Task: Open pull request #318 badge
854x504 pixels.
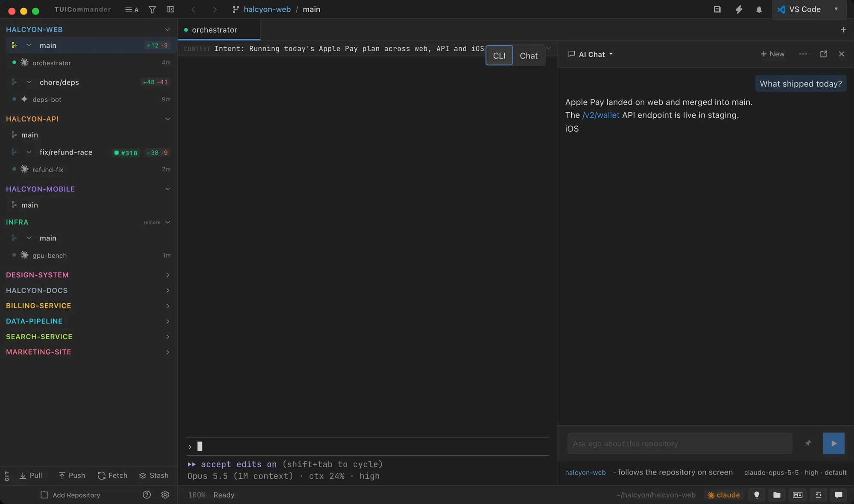Action: [x=126, y=153]
